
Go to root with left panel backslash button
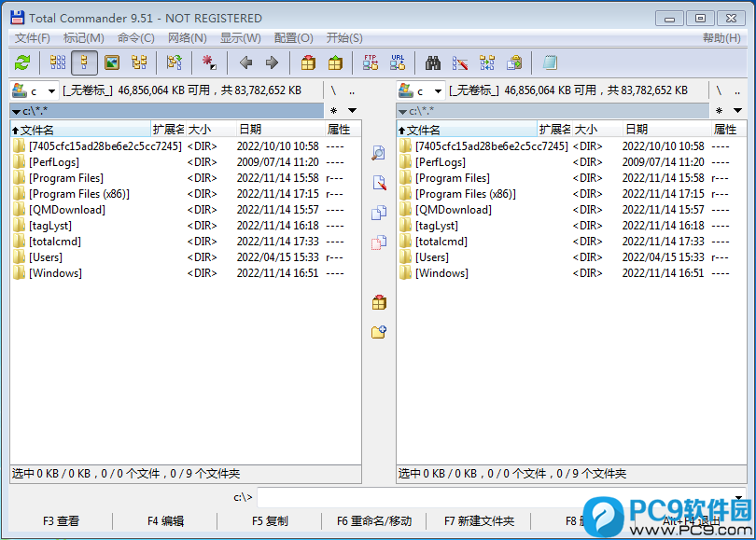point(333,90)
